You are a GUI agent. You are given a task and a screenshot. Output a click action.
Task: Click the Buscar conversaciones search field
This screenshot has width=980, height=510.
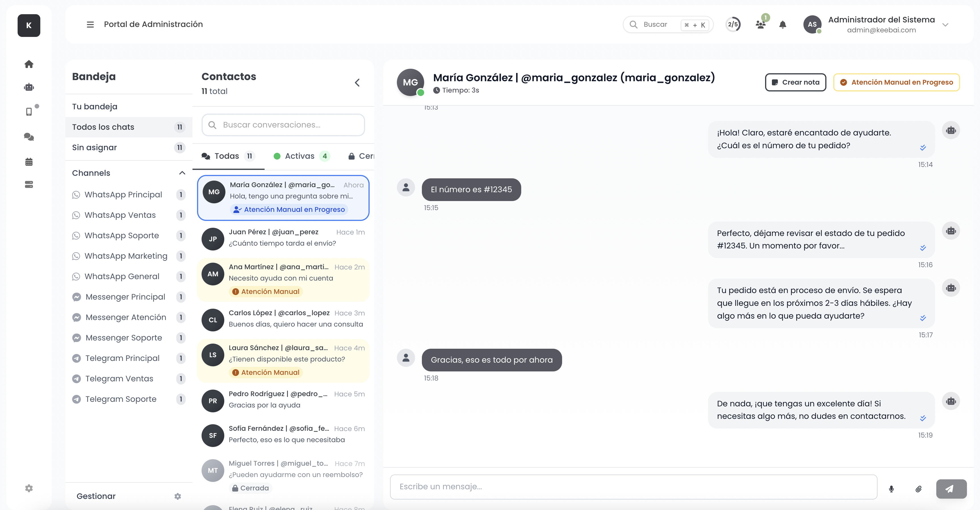(x=283, y=125)
